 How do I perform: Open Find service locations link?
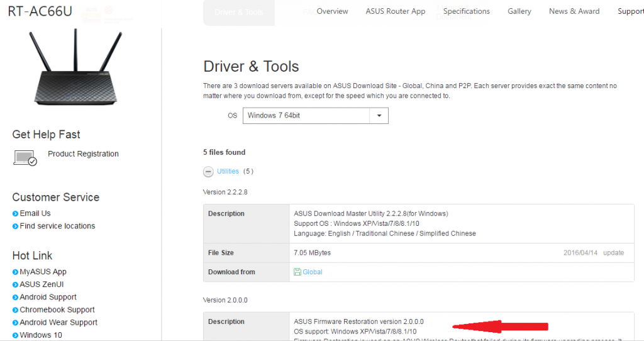tap(57, 226)
